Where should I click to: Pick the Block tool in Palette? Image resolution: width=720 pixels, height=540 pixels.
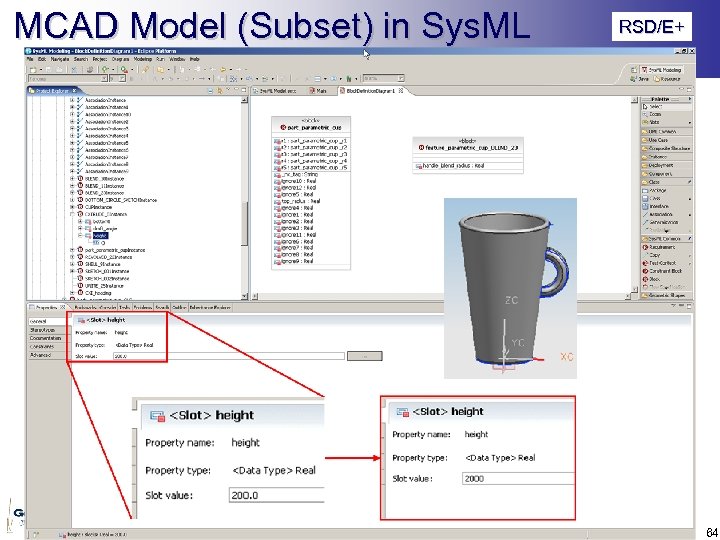[666, 279]
